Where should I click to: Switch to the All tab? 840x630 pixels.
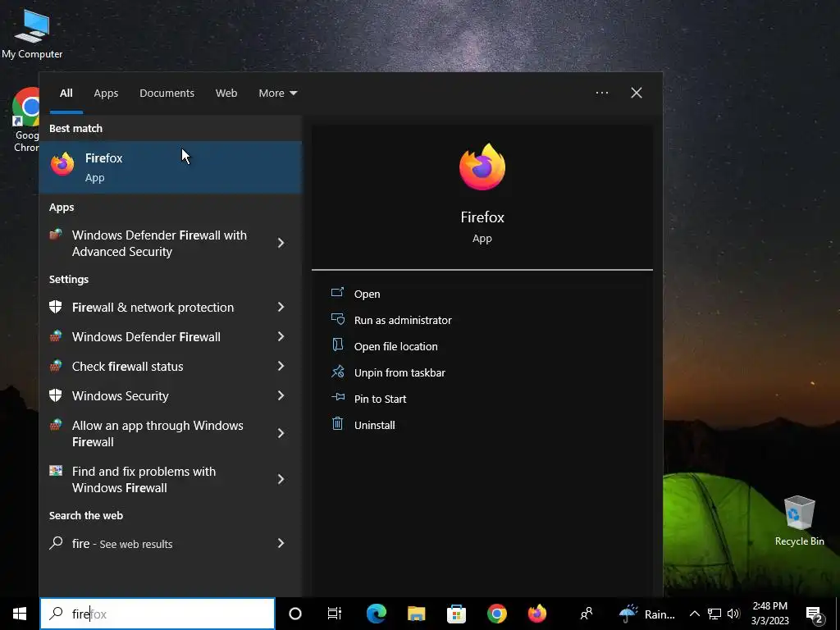click(66, 94)
